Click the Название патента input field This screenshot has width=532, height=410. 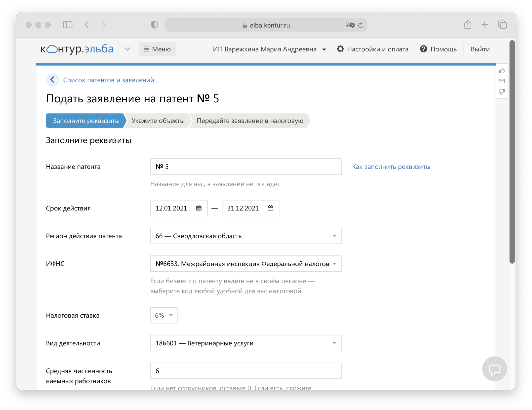(x=246, y=166)
